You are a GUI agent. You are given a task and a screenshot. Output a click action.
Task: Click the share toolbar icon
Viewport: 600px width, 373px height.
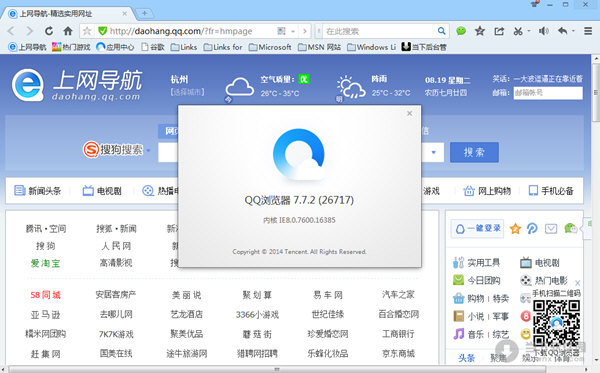pyautogui.click(x=499, y=31)
